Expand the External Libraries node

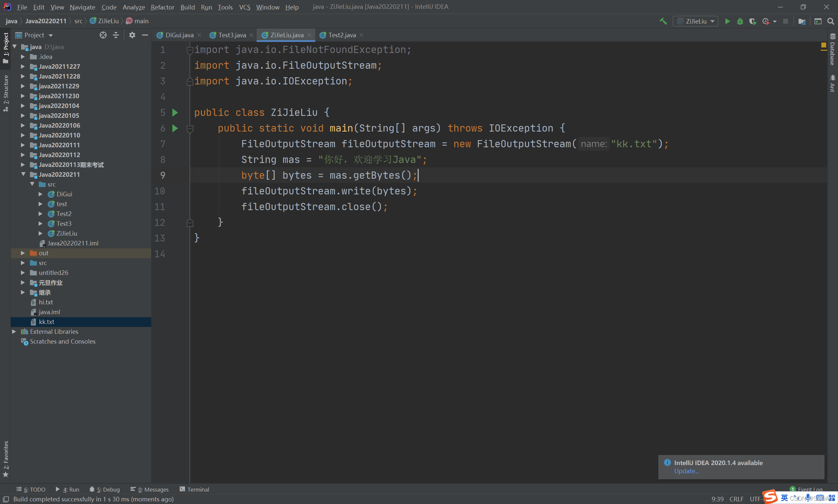tap(14, 332)
